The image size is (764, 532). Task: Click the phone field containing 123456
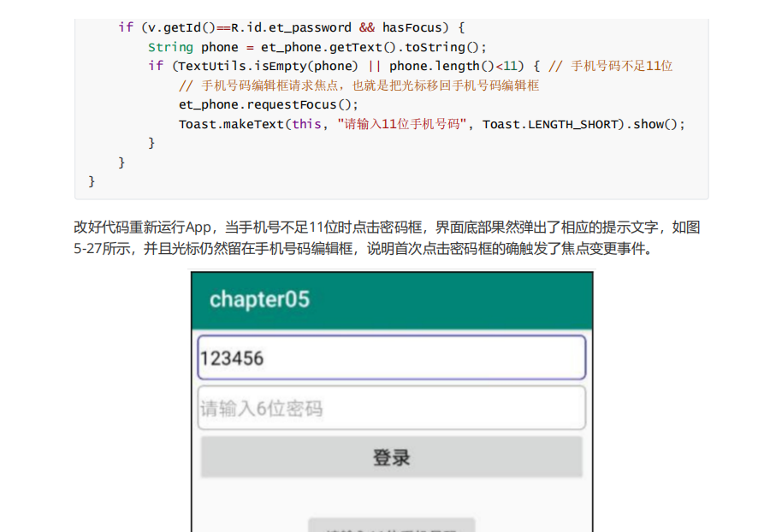391,358
